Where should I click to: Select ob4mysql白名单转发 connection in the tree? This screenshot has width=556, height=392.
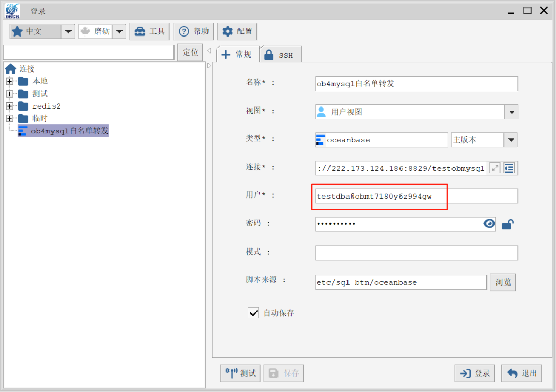pyautogui.click(x=63, y=131)
